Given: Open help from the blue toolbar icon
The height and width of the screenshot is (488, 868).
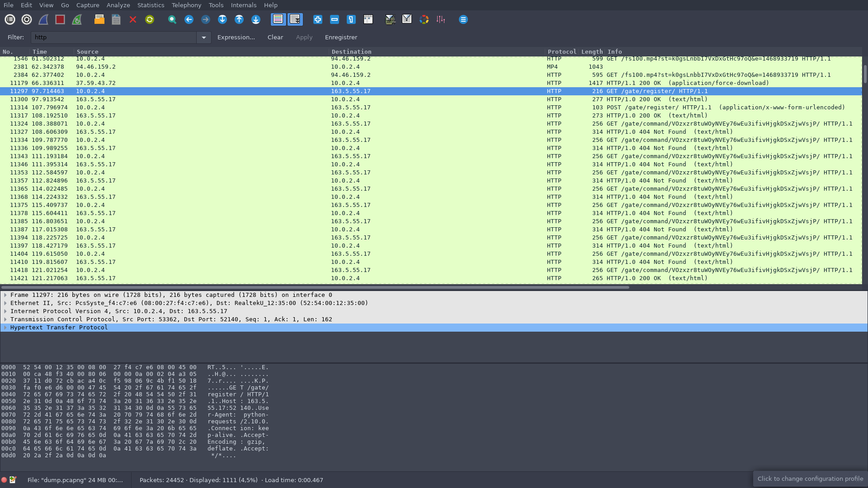Looking at the screenshot, I should tap(463, 19).
